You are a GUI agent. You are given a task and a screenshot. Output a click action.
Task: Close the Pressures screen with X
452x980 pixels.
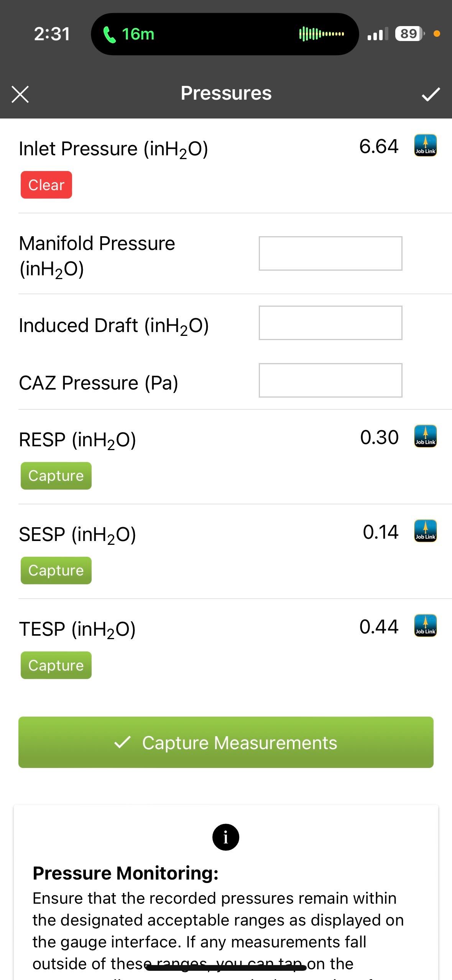(20, 94)
